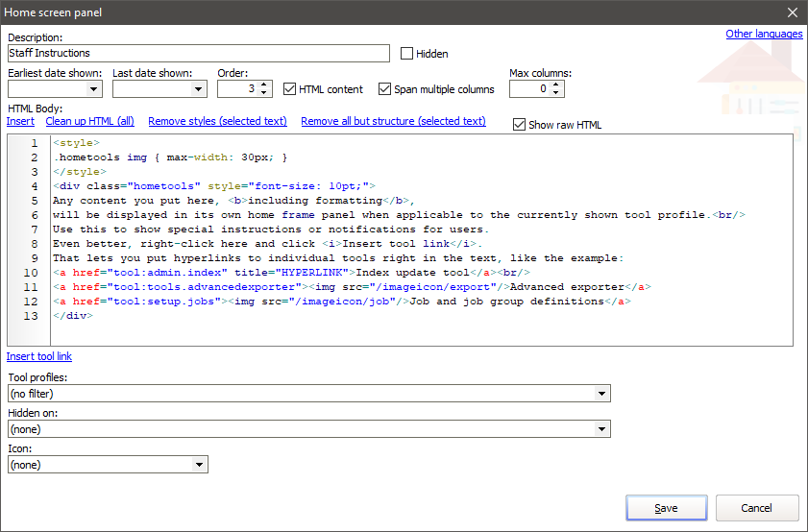Image resolution: width=808 pixels, height=532 pixels.
Task: Uncheck the HTML content checkbox
Action: (289, 89)
